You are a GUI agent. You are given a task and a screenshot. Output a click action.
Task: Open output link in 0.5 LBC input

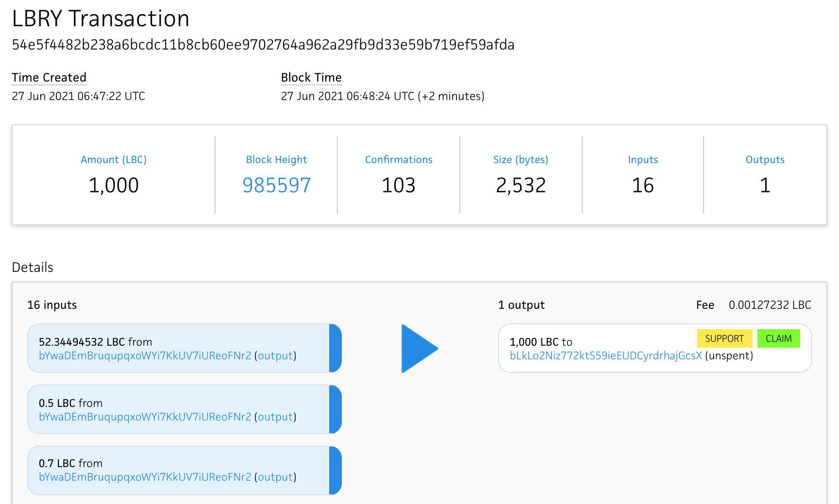coord(275,417)
